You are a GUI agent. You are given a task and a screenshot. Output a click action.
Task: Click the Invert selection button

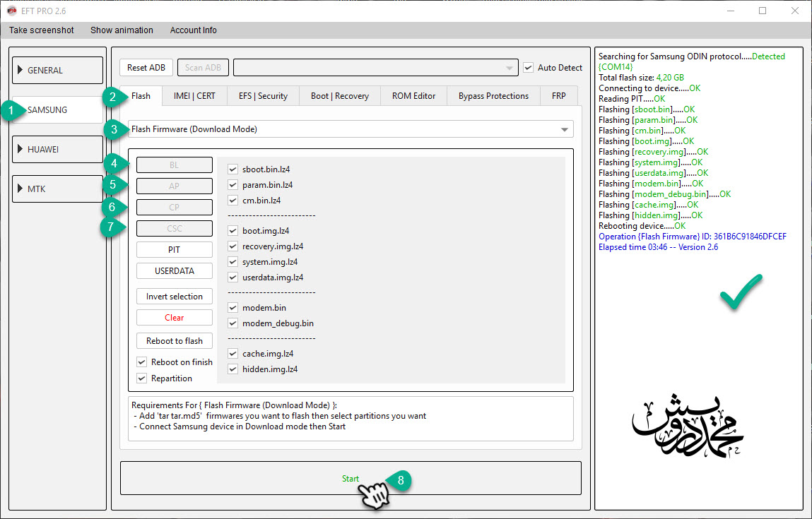(175, 297)
